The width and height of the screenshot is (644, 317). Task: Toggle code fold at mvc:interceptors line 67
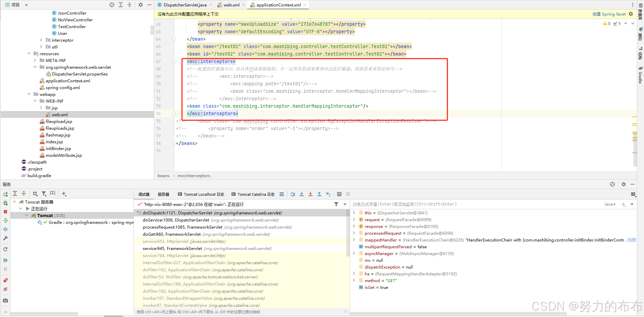pyautogui.click(x=174, y=61)
